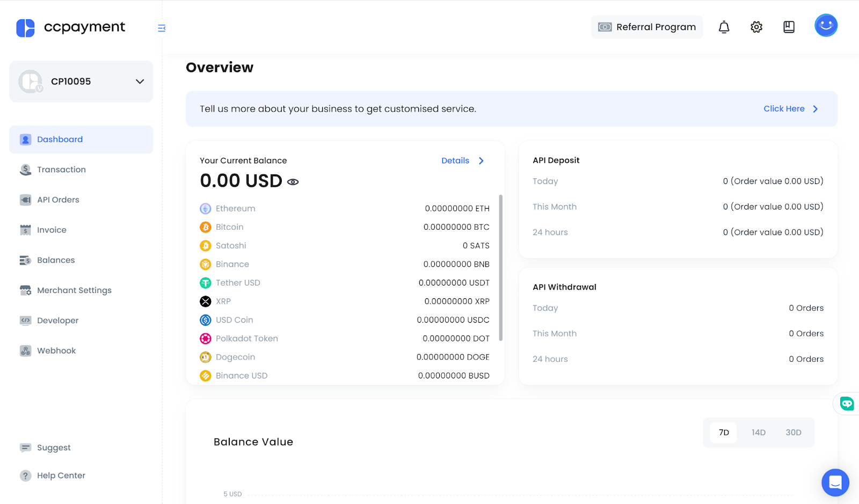Click the 0.00000000 DOGE balance value

click(453, 357)
